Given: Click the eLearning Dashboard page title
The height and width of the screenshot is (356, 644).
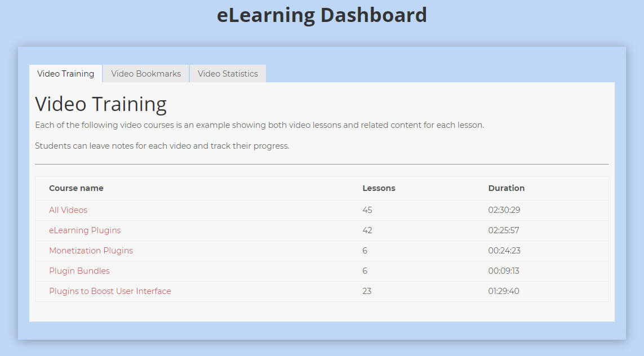Looking at the screenshot, I should pos(322,15).
